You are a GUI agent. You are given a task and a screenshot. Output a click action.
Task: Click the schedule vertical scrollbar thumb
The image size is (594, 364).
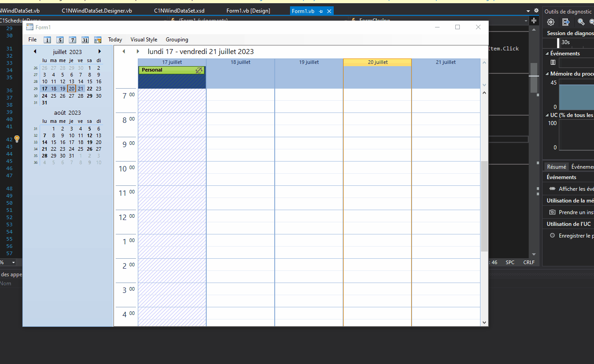point(485,206)
